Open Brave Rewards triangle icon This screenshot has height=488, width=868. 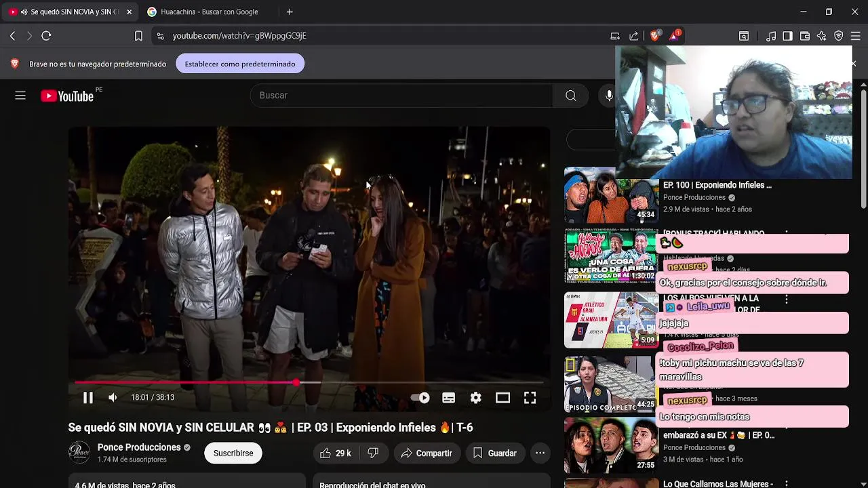click(x=674, y=36)
